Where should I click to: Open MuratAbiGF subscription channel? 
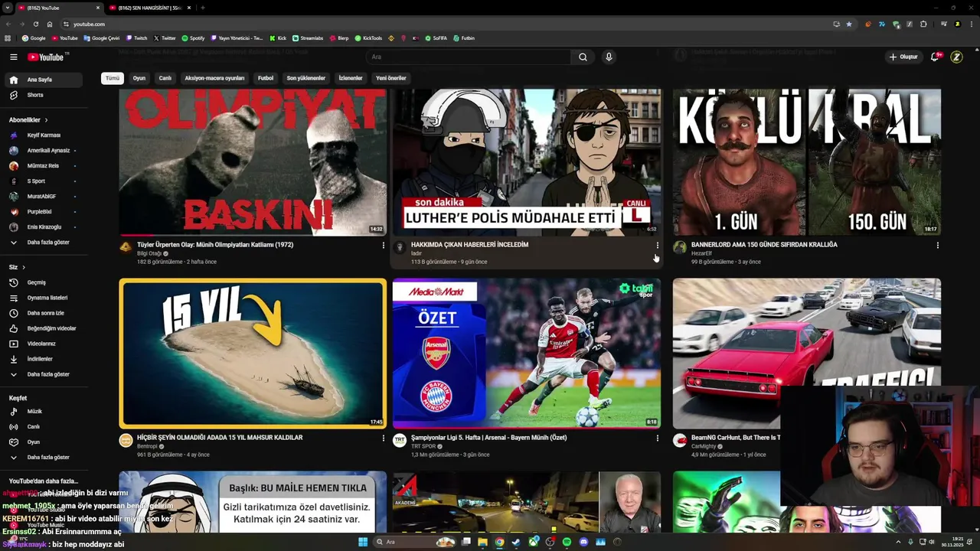[43, 197]
